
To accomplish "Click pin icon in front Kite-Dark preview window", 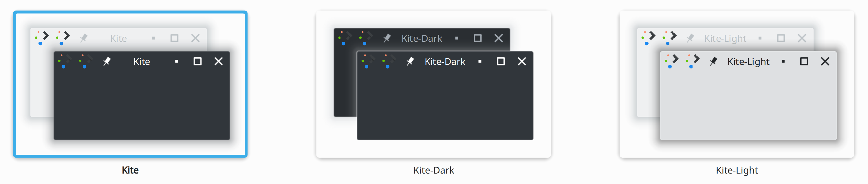I will tap(410, 61).
